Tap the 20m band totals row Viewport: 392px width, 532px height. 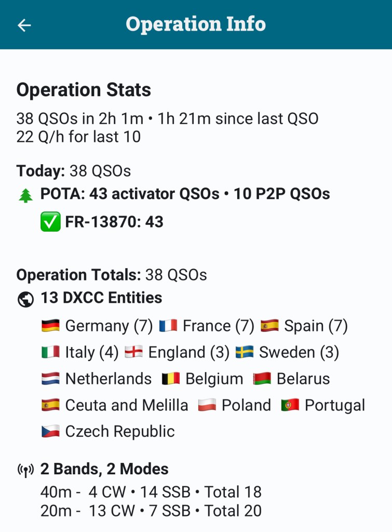tap(151, 511)
